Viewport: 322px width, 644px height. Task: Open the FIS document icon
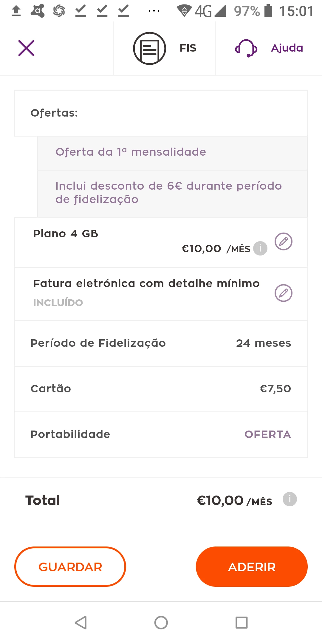149,48
